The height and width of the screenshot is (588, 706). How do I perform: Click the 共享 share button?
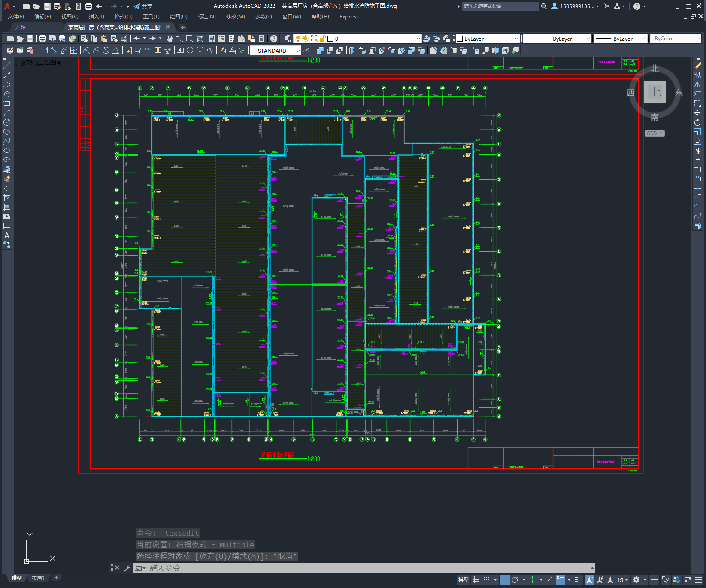pyautogui.click(x=143, y=6)
